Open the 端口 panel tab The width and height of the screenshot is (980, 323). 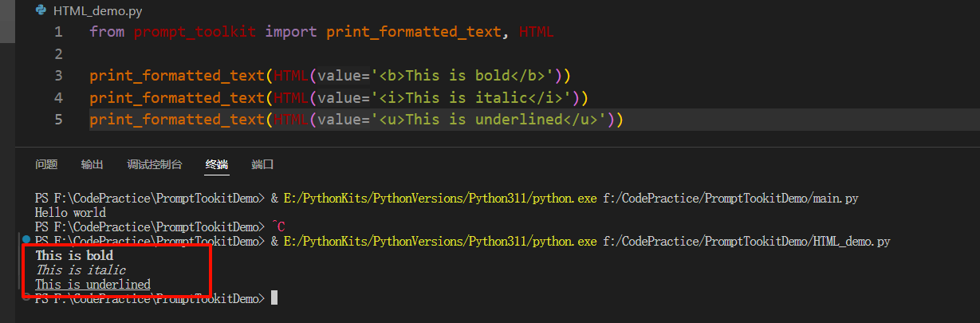[262, 164]
